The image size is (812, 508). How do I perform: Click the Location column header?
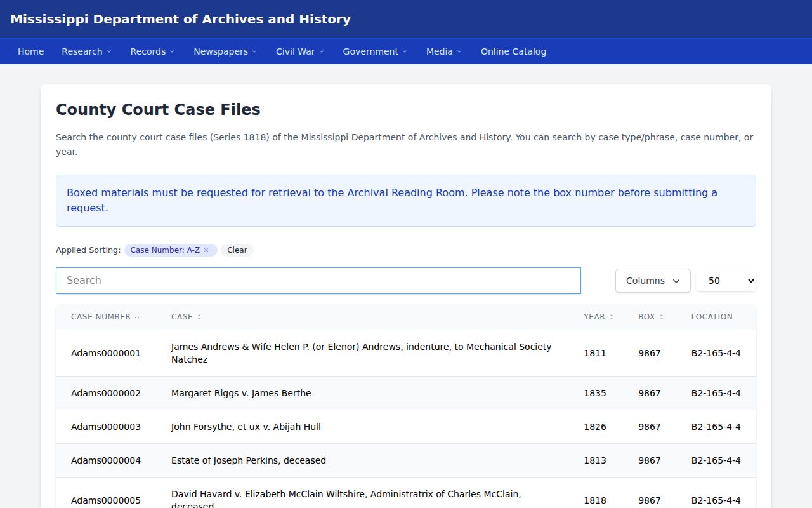click(x=712, y=317)
